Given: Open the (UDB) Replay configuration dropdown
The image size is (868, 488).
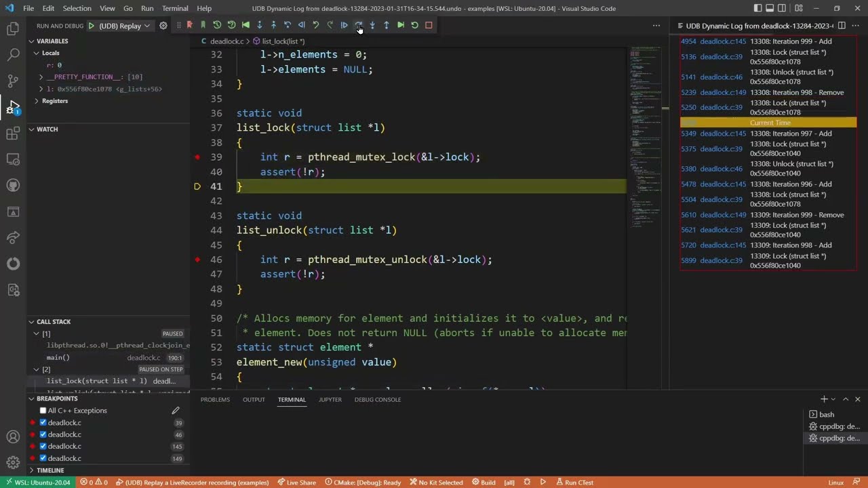Looking at the screenshot, I should click(125, 26).
